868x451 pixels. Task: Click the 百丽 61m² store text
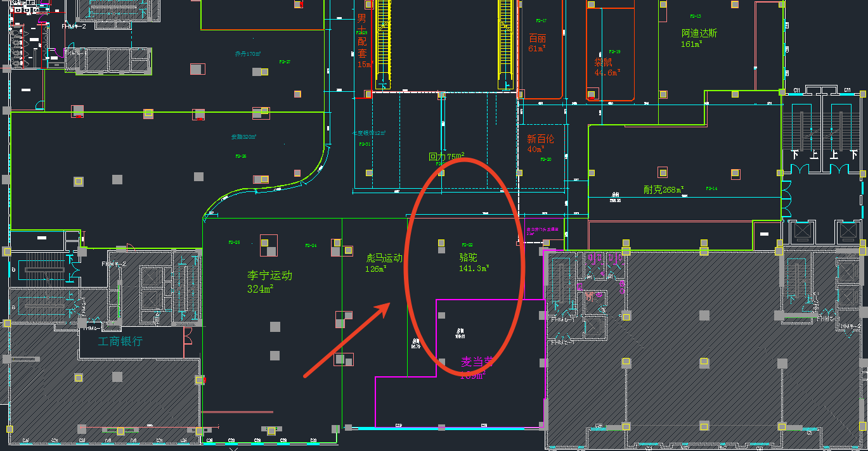click(x=537, y=43)
